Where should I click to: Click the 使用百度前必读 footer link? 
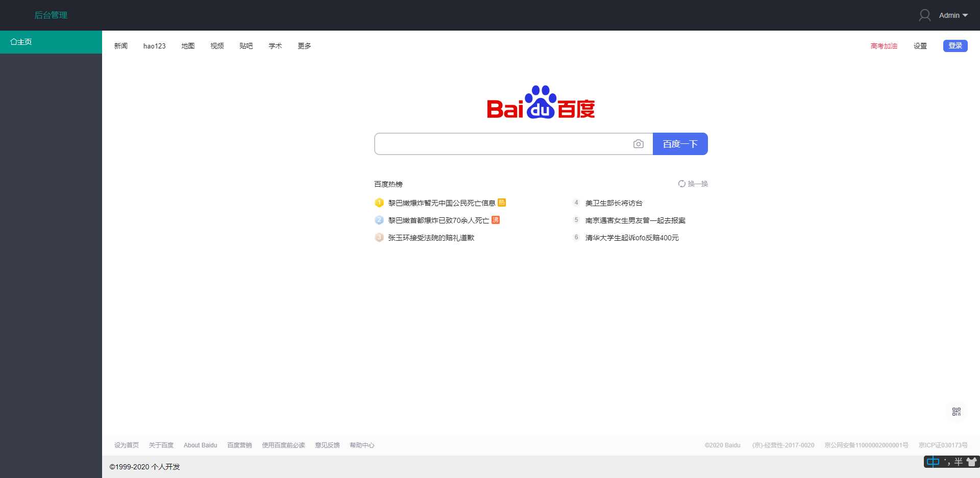[283, 445]
